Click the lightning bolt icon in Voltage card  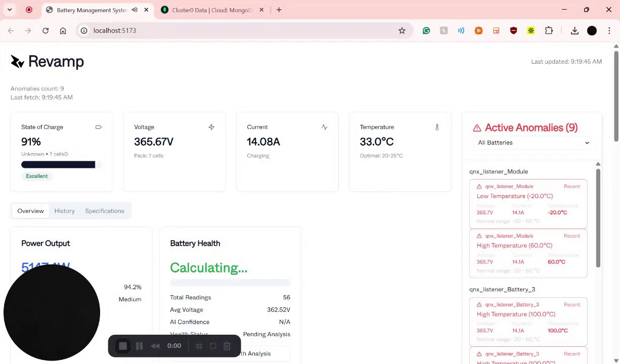211,127
